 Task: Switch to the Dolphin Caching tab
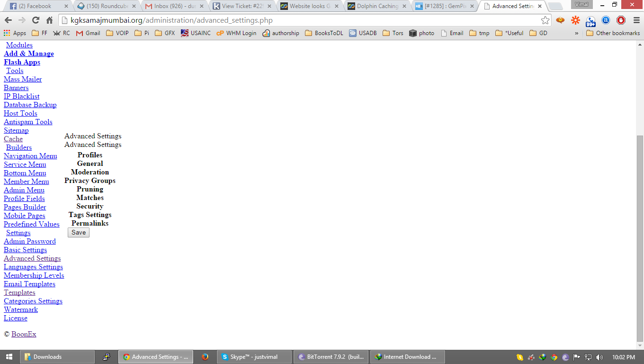coord(377,6)
